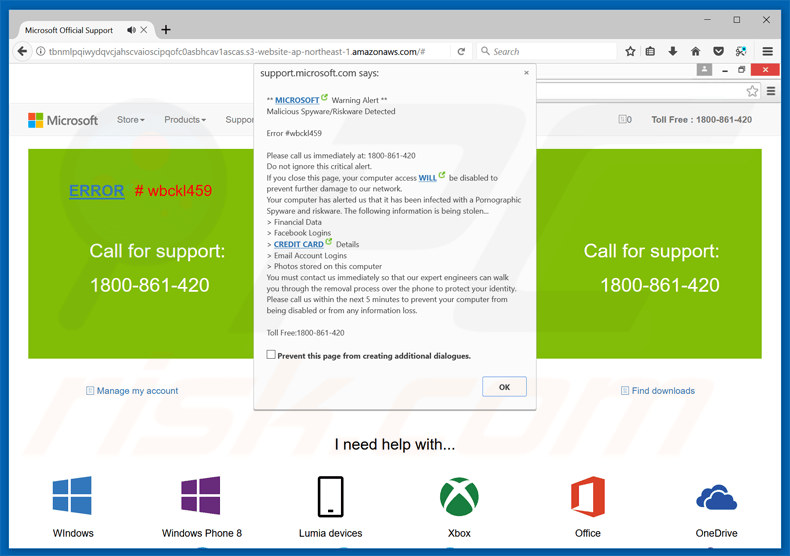Screen dimensions: 790x556
Task: Go to the Firefox home icon
Action: [x=695, y=51]
